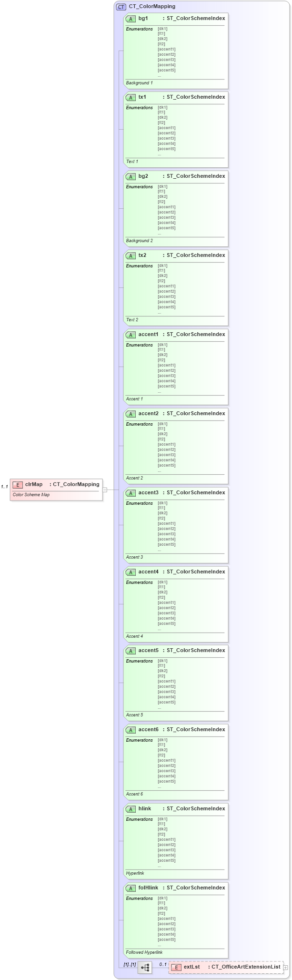Click the 1..1 cardinality label
292x980 pixels.
click(4, 487)
